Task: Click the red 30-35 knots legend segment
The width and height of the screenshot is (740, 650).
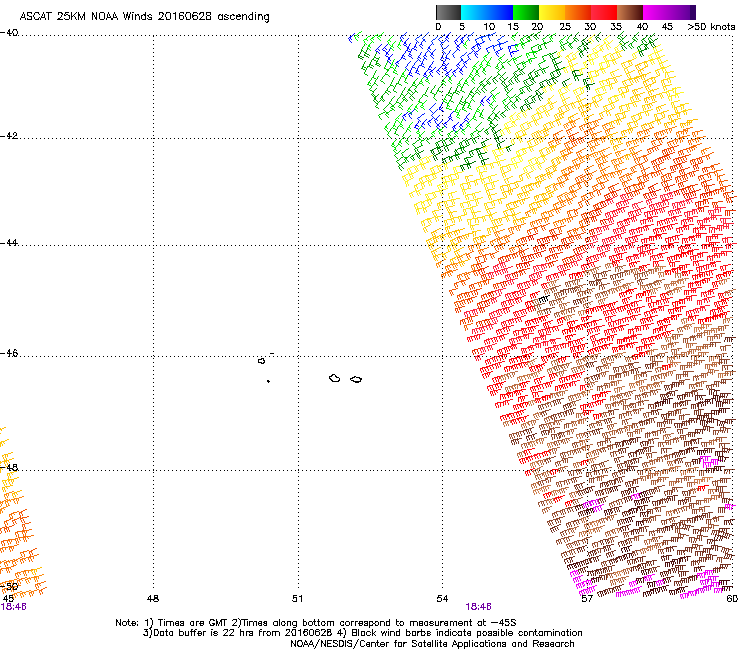Action: (604, 12)
